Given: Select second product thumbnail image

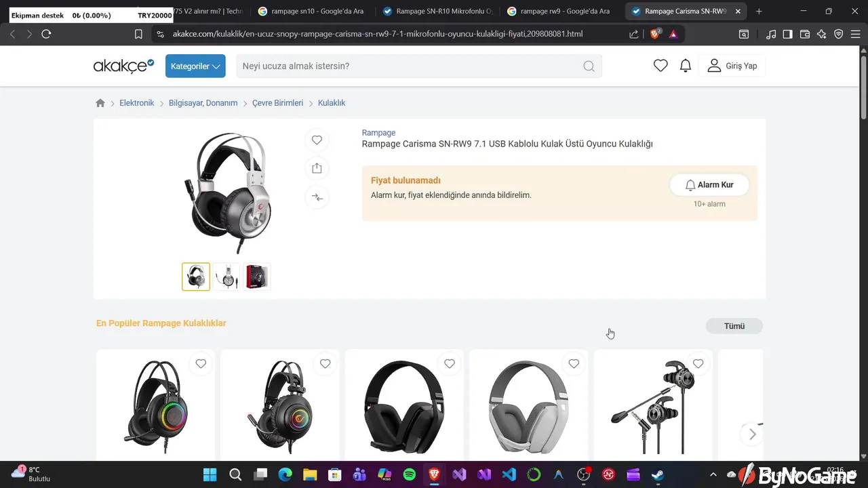Looking at the screenshot, I should click(226, 277).
